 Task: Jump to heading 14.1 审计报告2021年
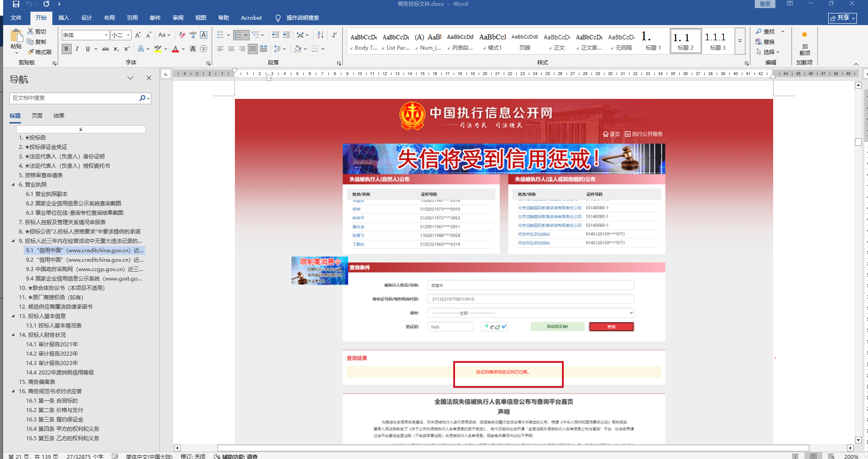[52, 344]
